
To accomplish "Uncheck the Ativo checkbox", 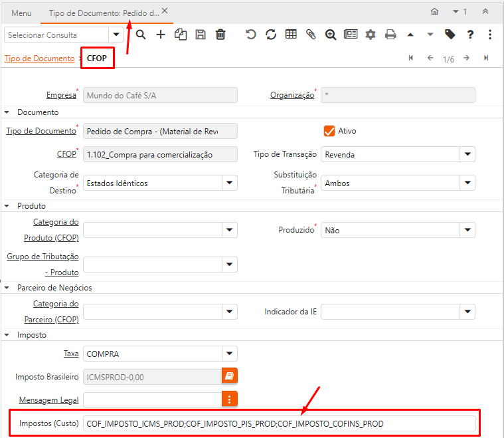I will click(329, 131).
